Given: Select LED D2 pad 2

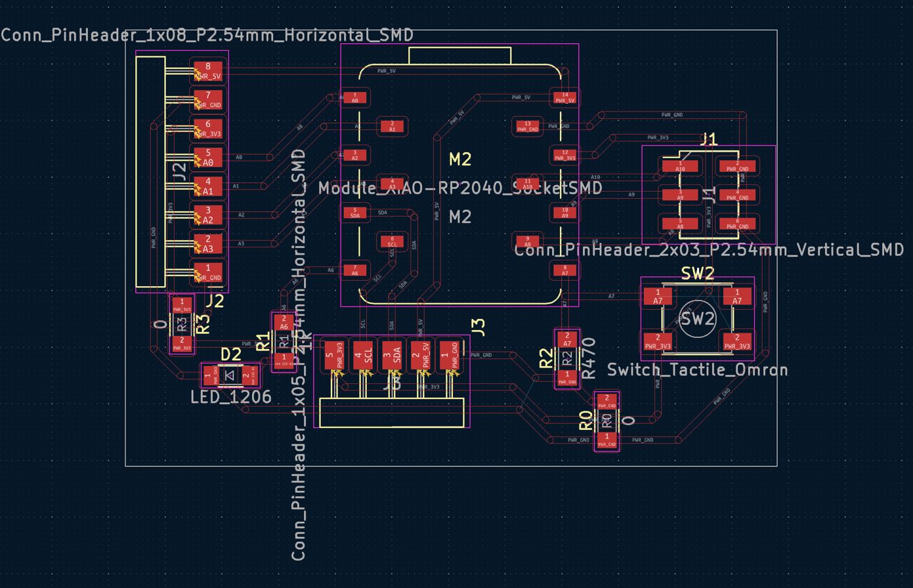Looking at the screenshot, I should 249,376.
